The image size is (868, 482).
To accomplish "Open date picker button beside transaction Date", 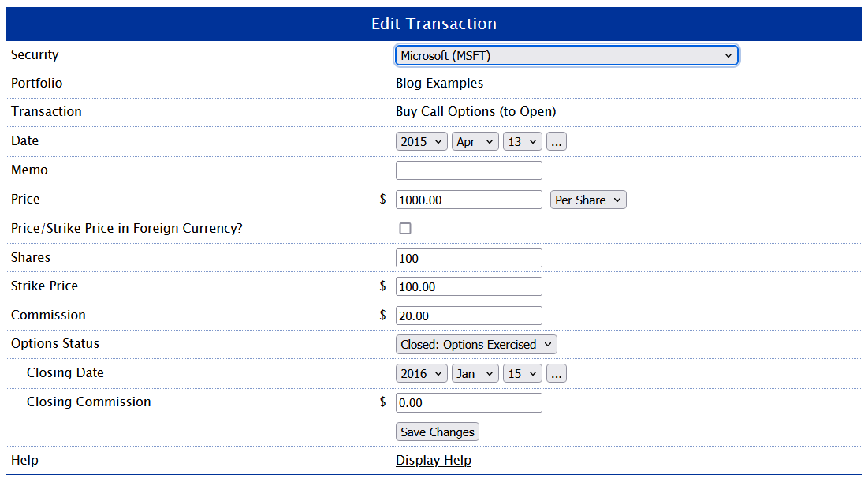I will pos(557,142).
